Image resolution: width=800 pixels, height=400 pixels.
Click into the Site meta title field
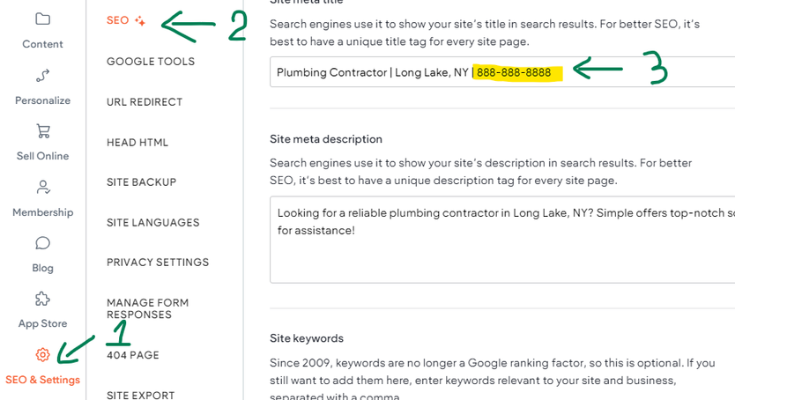tap(502, 72)
